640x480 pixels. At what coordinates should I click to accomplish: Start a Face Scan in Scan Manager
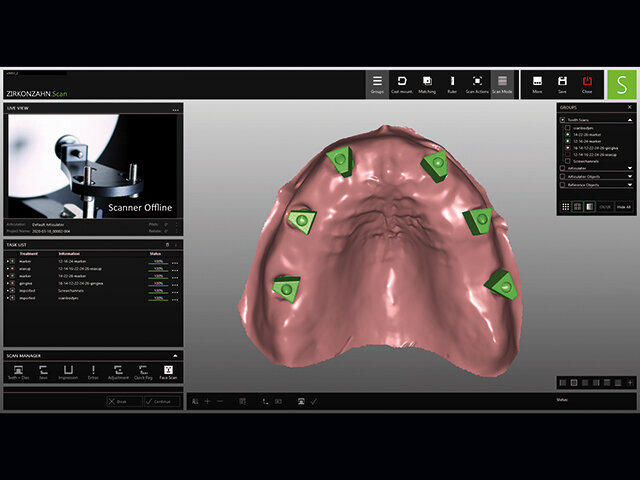pyautogui.click(x=168, y=372)
